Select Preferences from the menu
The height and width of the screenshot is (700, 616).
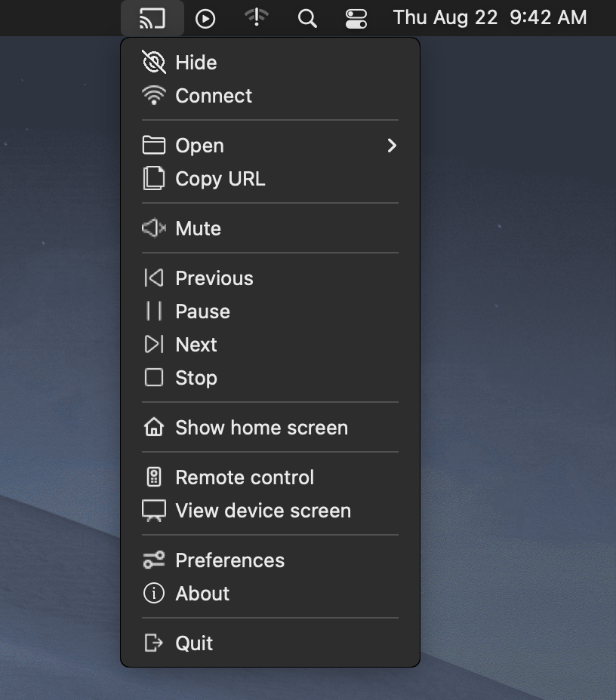click(x=229, y=560)
